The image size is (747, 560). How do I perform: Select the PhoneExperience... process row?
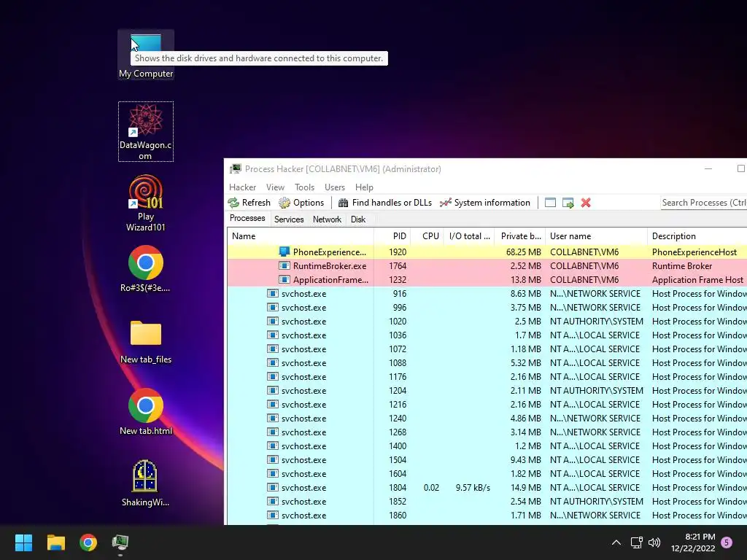point(487,252)
